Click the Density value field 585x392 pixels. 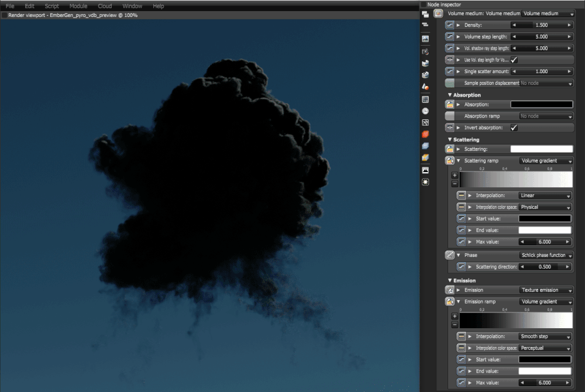click(541, 25)
